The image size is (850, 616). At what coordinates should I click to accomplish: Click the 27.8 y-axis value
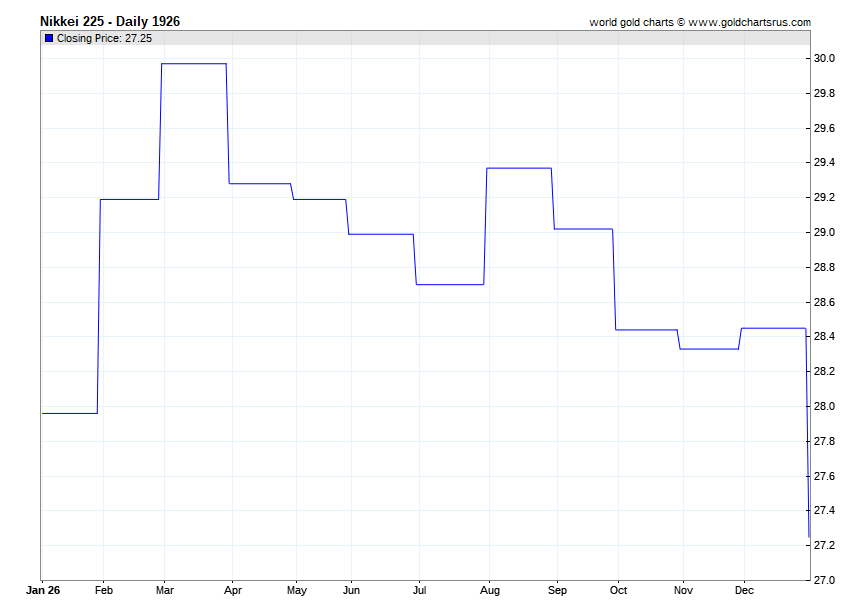(x=824, y=441)
